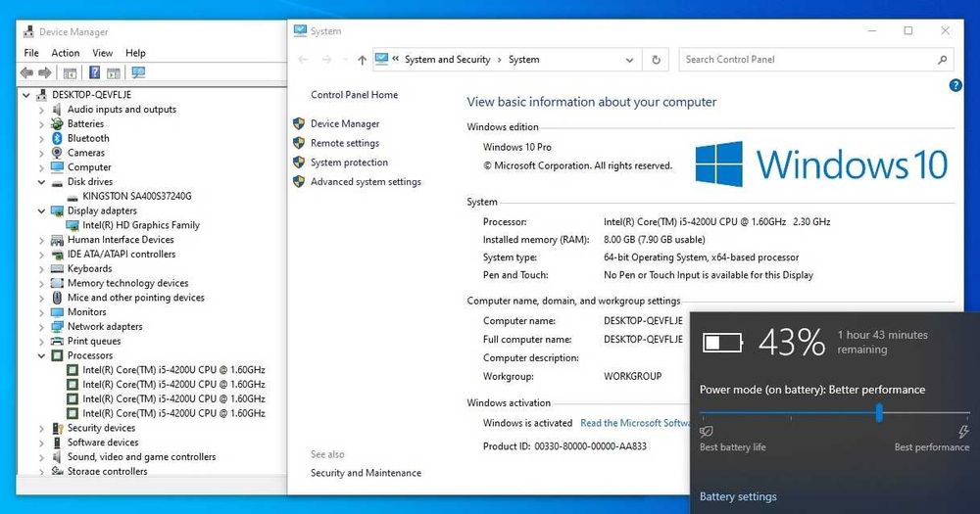Image resolution: width=980 pixels, height=514 pixels.
Task: Click shield icon beside System protection
Action: (299, 163)
